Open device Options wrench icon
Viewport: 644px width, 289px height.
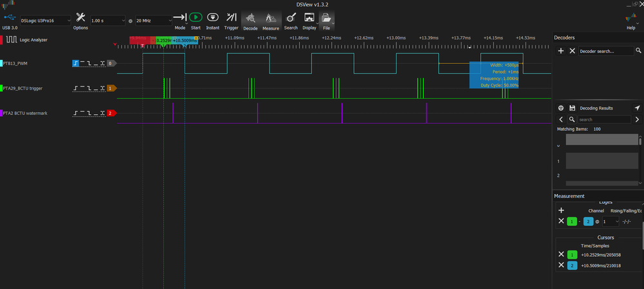click(81, 17)
